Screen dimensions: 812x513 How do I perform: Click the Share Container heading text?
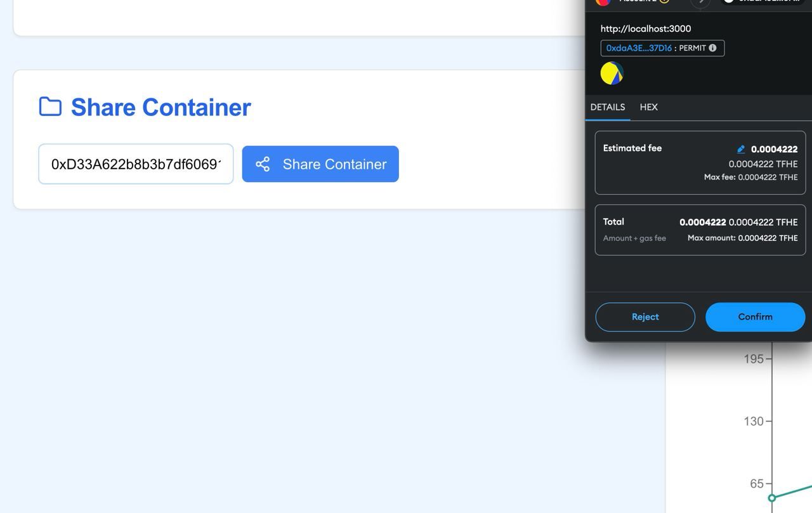[x=161, y=107]
